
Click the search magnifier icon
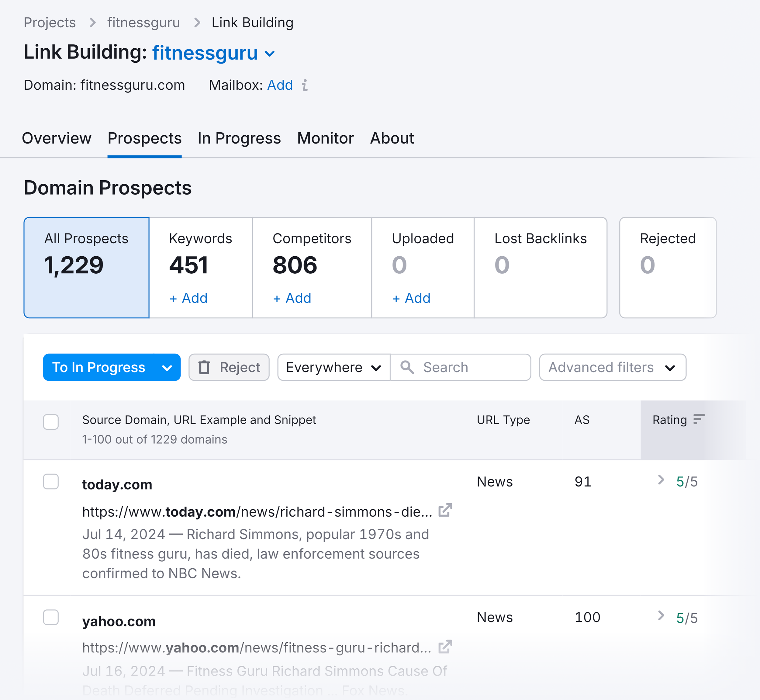407,367
